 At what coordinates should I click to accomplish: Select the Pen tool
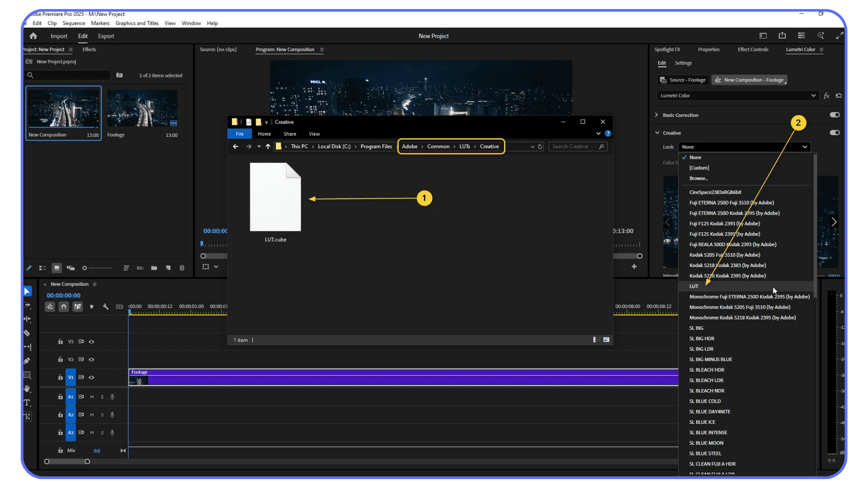pyautogui.click(x=27, y=361)
